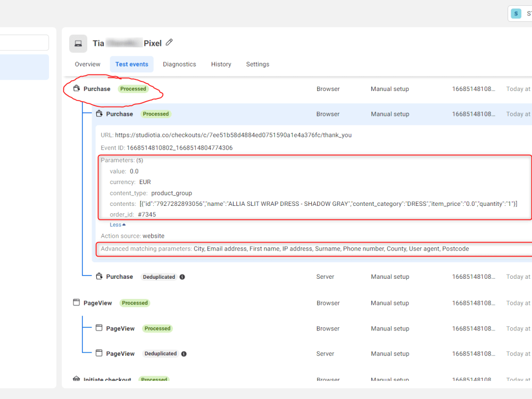
Task: Click the Deduplicated badge on the Purchase Server row
Action: pyautogui.click(x=159, y=277)
